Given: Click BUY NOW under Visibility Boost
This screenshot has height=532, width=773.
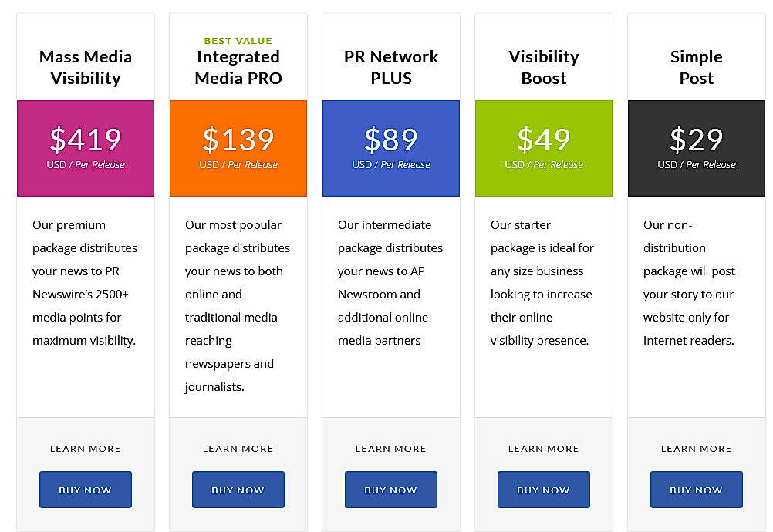Looking at the screenshot, I should pyautogui.click(x=543, y=489).
